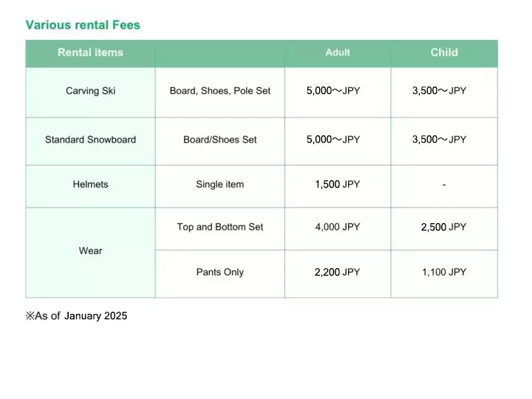Click the "Board, Shoes, Pole Set" cell
The height and width of the screenshot is (399, 532).
click(x=220, y=91)
